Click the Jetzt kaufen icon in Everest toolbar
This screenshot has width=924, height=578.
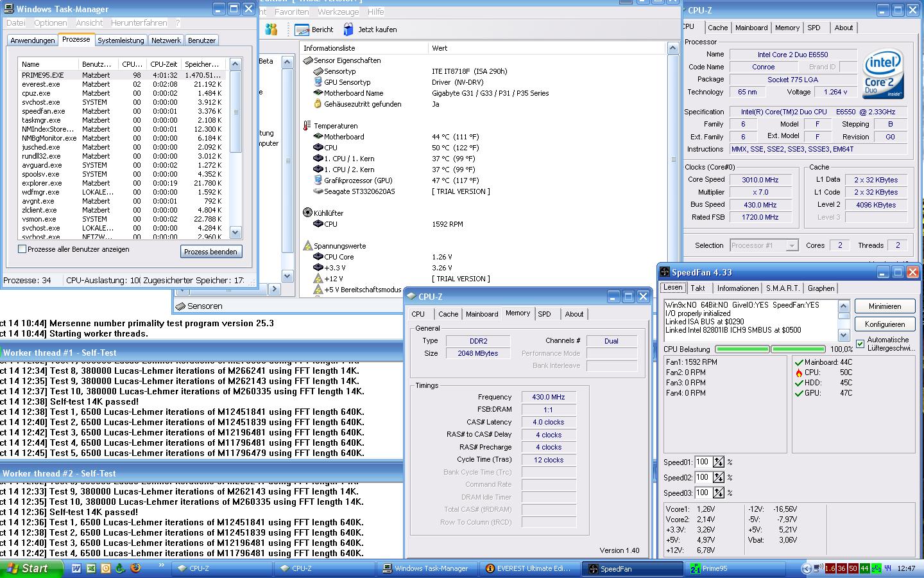pyautogui.click(x=348, y=30)
